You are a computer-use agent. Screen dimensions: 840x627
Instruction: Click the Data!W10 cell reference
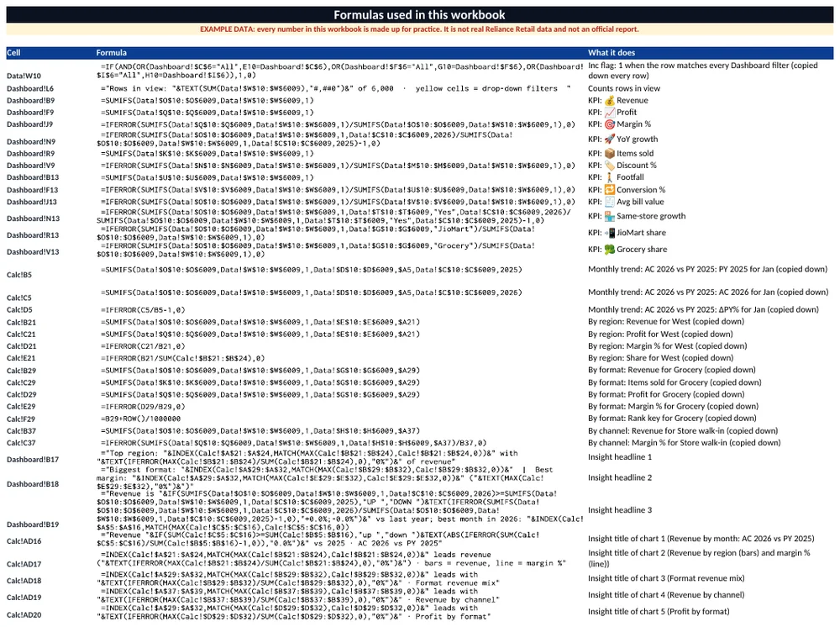(24, 76)
